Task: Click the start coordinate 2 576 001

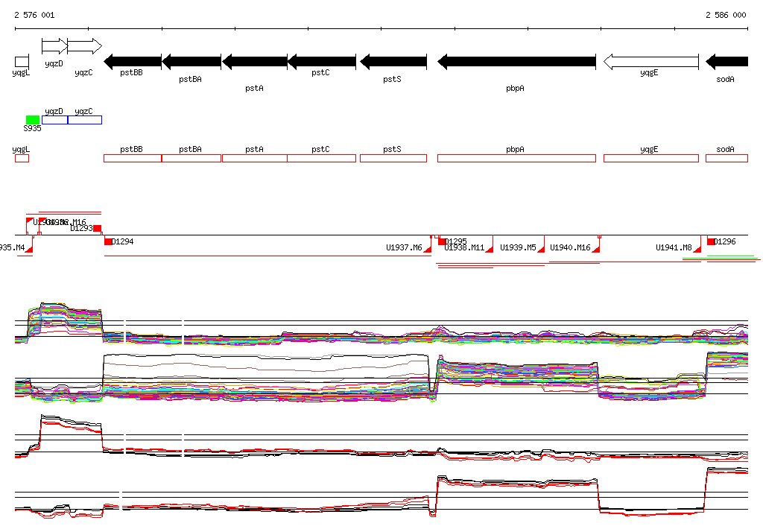Action: pyautogui.click(x=34, y=15)
